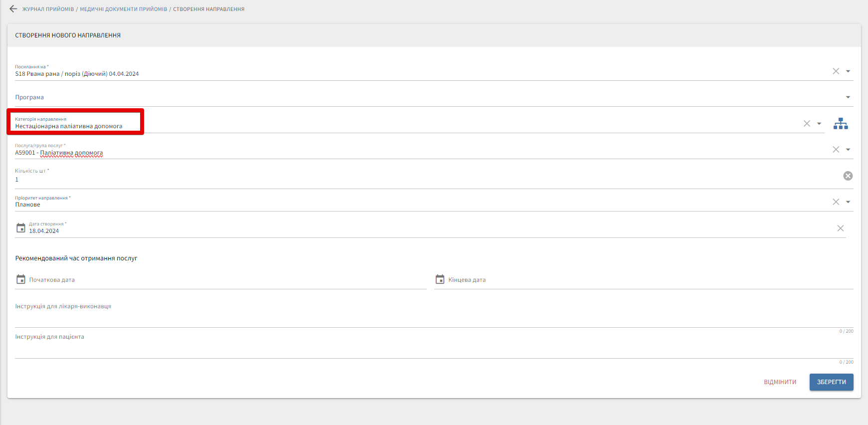Screen dimensions: 868x425
Task: Click the 'Інструкція для пацієнта' text field
Action: click(x=434, y=348)
